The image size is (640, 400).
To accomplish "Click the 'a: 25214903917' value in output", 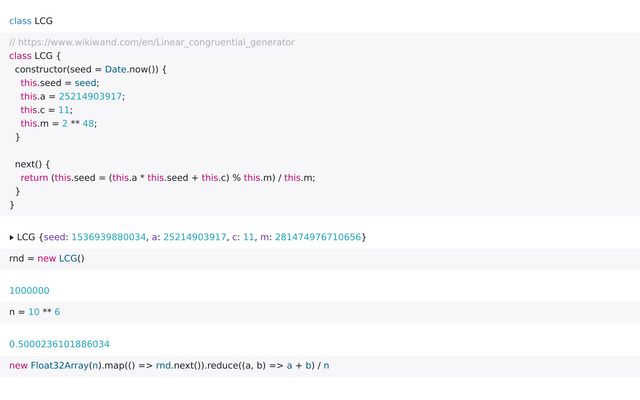I will [187, 237].
